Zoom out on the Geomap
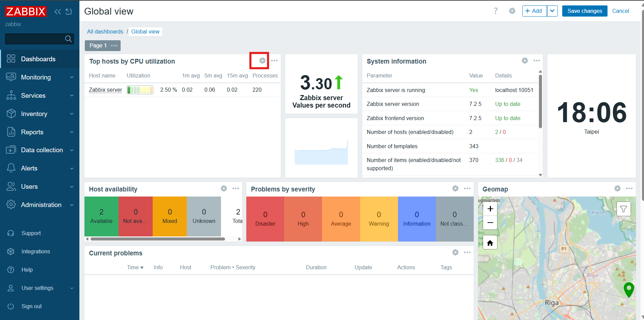644x320 pixels. (490, 223)
